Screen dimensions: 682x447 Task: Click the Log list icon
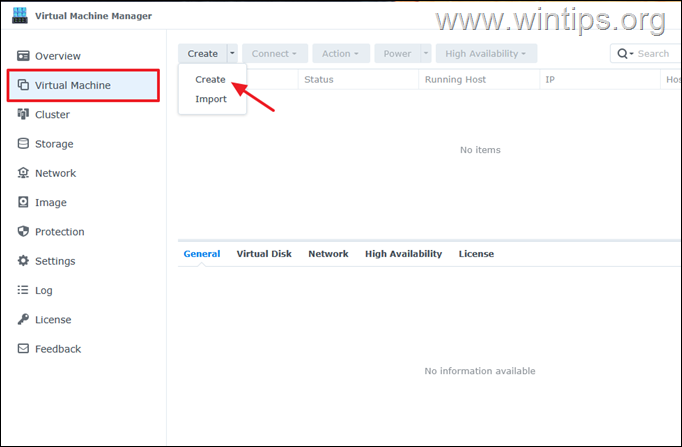(23, 290)
